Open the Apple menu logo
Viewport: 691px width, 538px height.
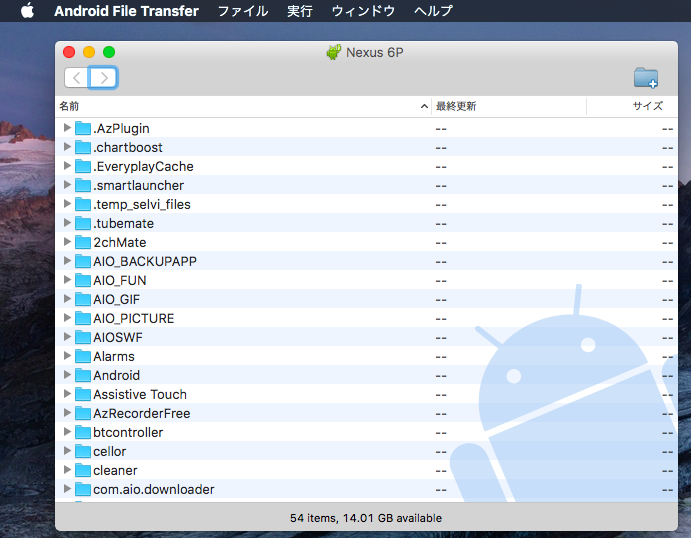[x=27, y=11]
